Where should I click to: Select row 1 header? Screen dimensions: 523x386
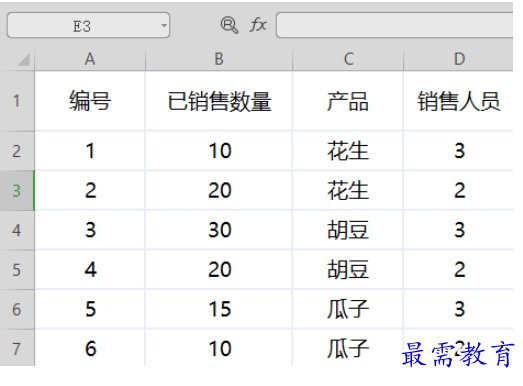click(17, 101)
